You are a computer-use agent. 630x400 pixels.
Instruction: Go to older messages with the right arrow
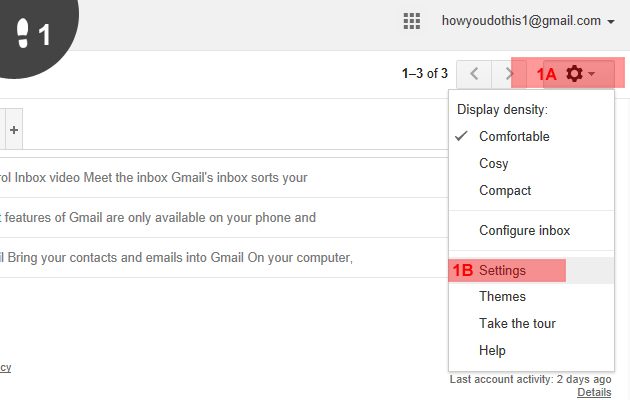509,74
